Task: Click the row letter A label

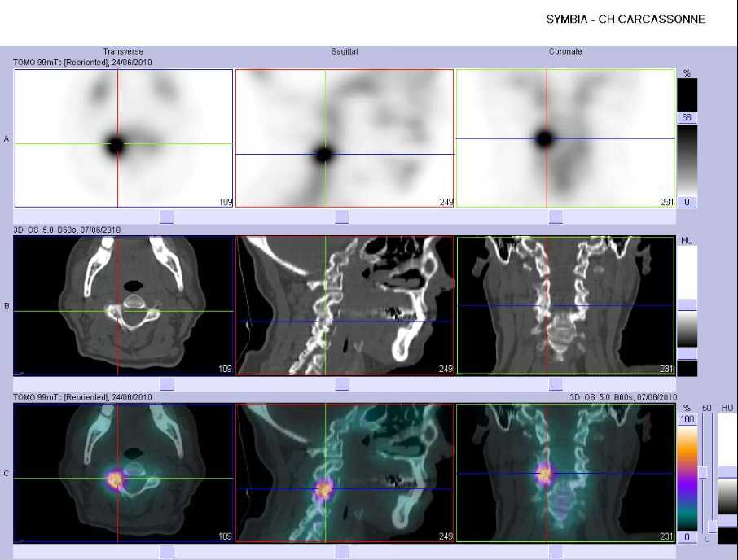Action: pos(7,139)
